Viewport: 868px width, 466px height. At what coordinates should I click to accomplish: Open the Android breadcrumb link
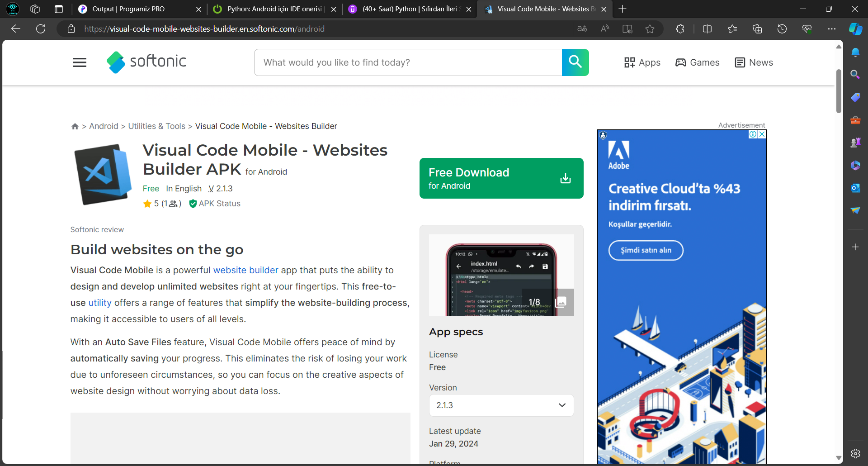click(104, 126)
